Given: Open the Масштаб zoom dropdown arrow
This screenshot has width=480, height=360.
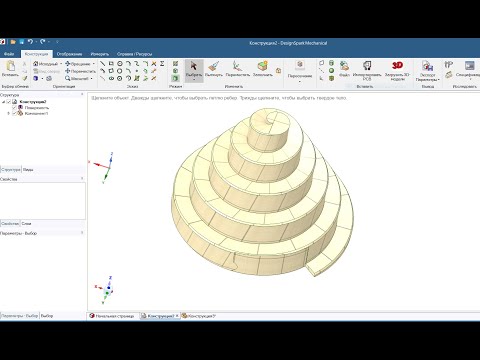Looking at the screenshot, I should coord(91,79).
